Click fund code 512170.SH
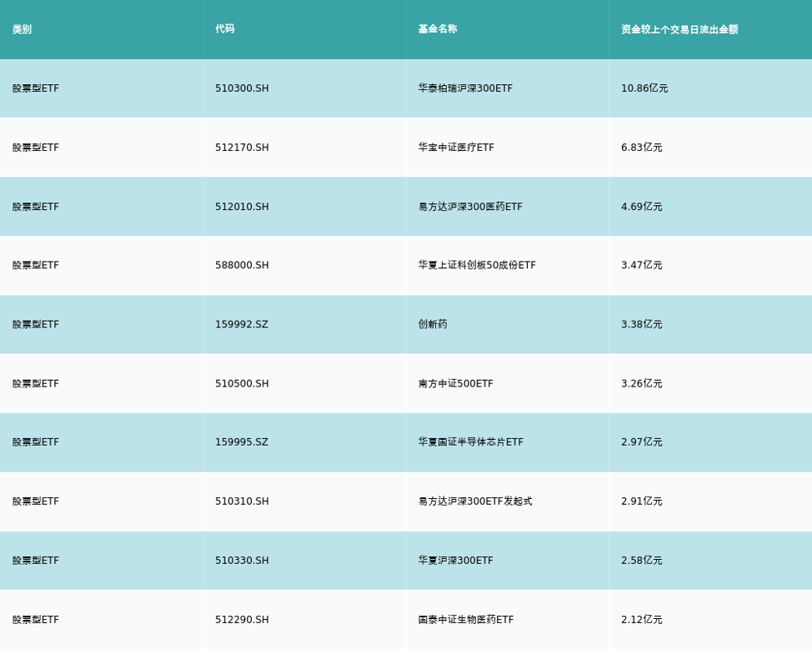 (242, 147)
